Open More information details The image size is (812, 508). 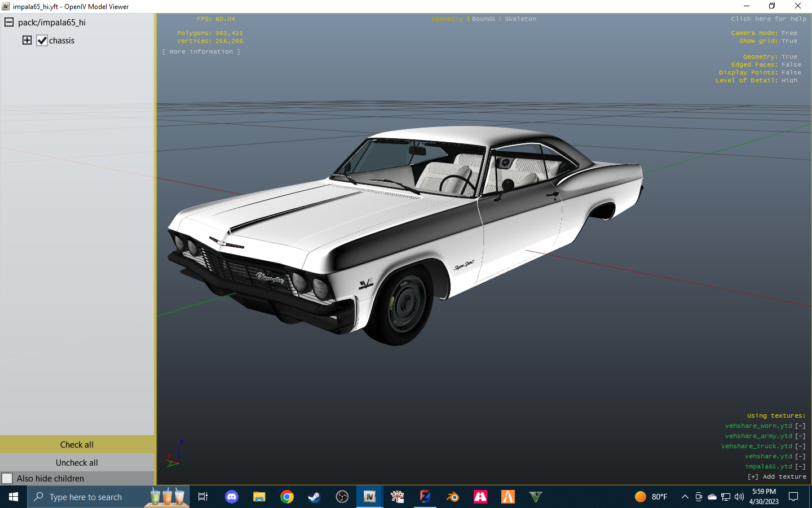coord(201,51)
